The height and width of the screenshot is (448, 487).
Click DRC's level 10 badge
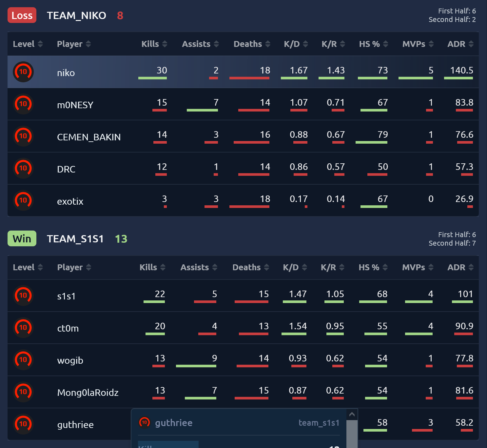pos(23,168)
